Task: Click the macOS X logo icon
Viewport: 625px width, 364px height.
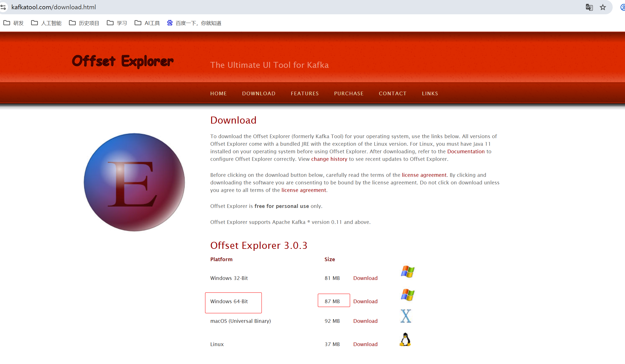Action: click(406, 316)
